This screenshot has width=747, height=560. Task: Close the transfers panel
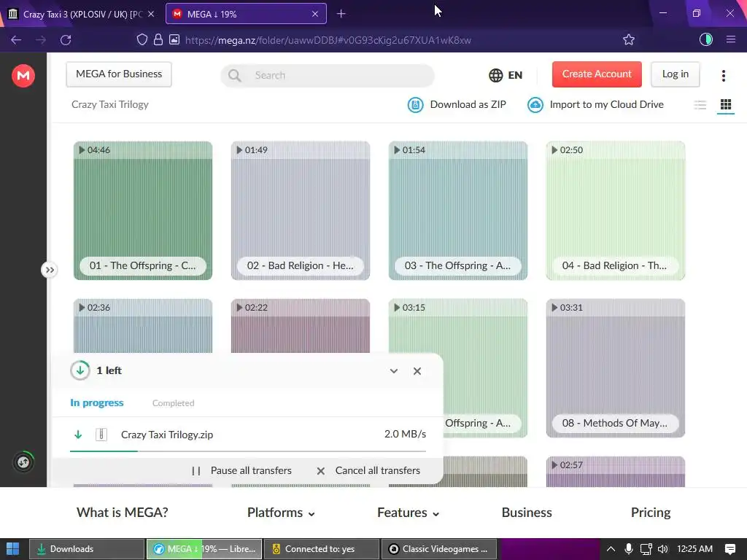pos(417,371)
